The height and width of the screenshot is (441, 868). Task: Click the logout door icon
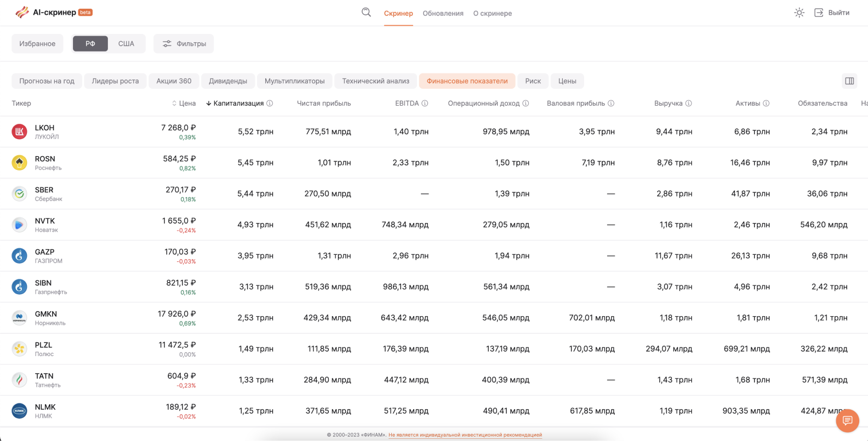pyautogui.click(x=819, y=13)
